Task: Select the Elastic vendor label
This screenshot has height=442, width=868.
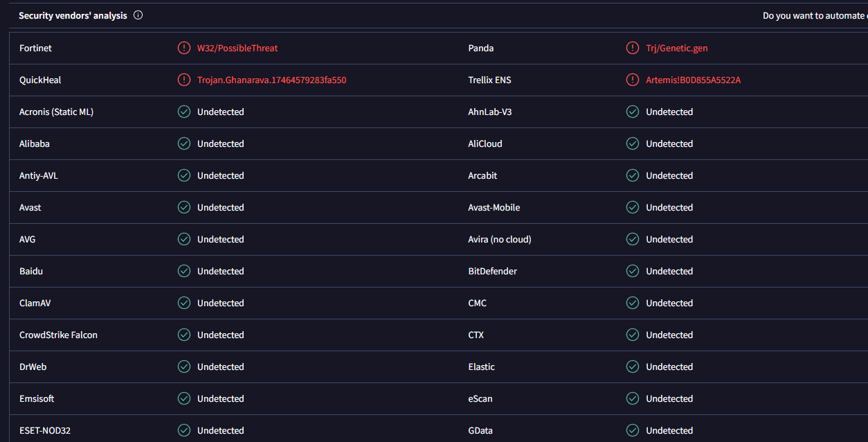Action: point(482,366)
